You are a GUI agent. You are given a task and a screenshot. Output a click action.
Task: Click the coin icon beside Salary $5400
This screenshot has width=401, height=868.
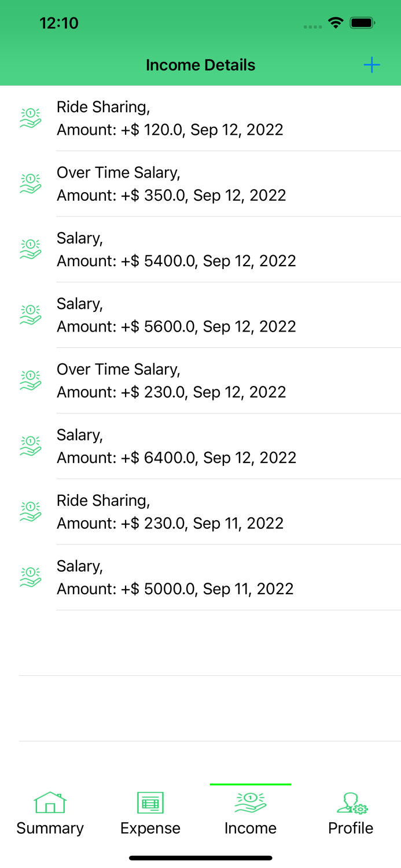click(30, 249)
